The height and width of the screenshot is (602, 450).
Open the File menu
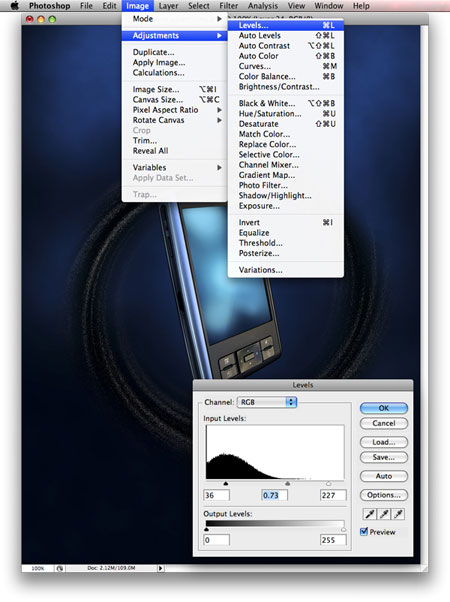[x=86, y=6]
